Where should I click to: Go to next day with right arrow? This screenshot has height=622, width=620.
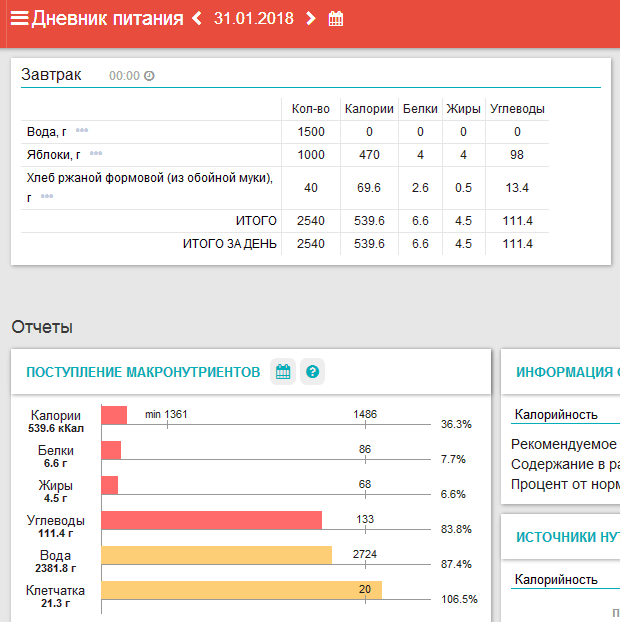point(311,19)
